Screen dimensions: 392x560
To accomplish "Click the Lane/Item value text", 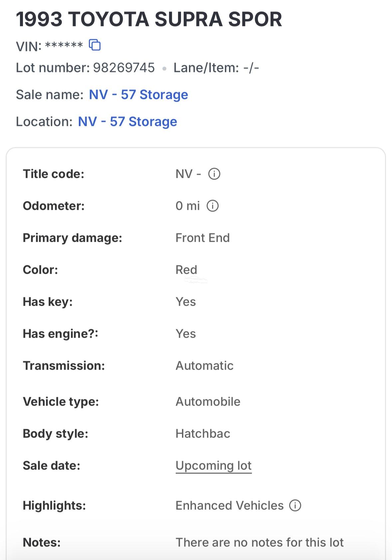I will pos(251,68).
